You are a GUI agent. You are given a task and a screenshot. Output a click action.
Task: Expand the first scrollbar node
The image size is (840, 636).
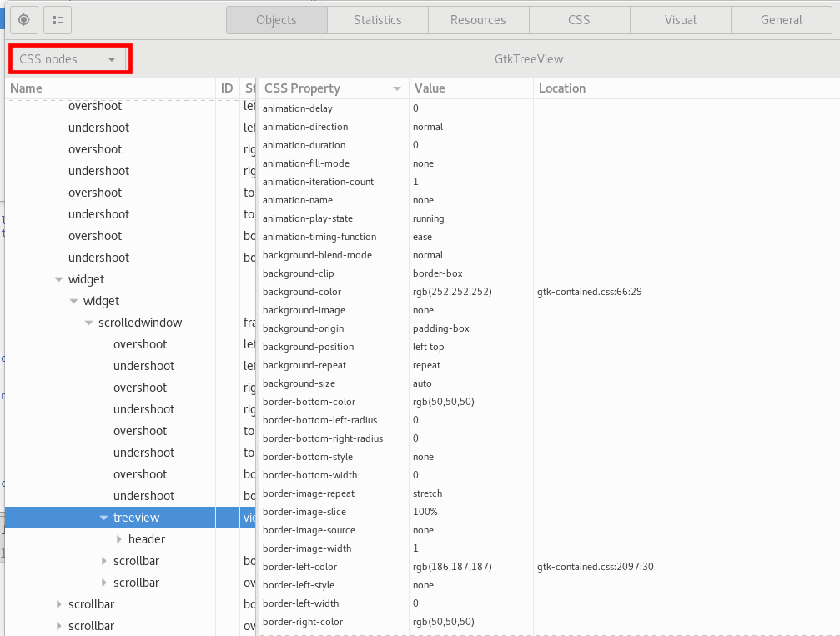(x=103, y=561)
